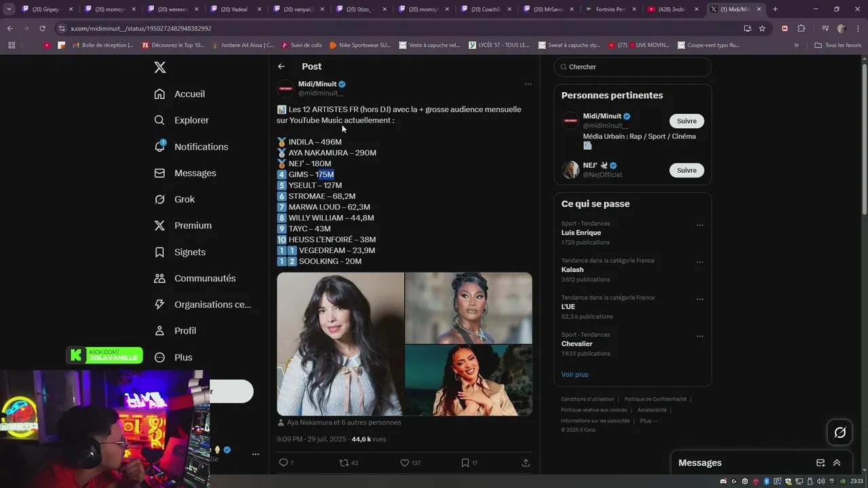Viewport: 868px width, 488px height.
Task: Follow NEJ' with Suivre button
Action: coord(686,170)
